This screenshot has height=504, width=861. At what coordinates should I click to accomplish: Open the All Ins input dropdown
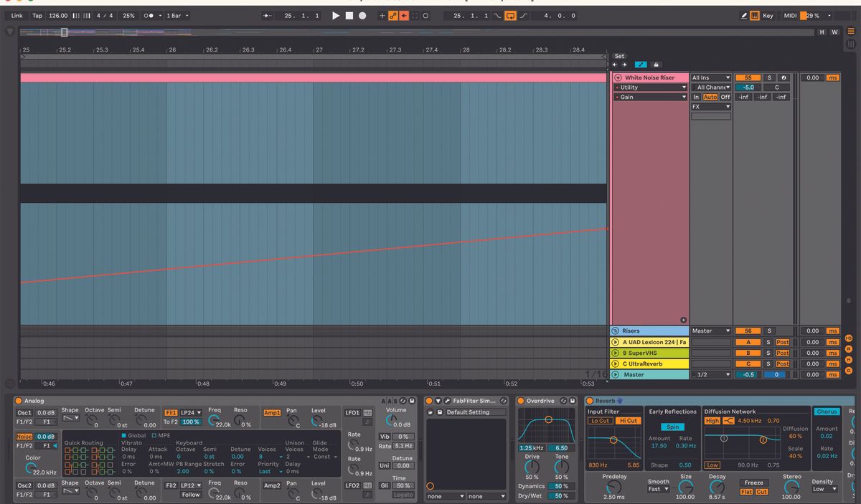tap(710, 77)
